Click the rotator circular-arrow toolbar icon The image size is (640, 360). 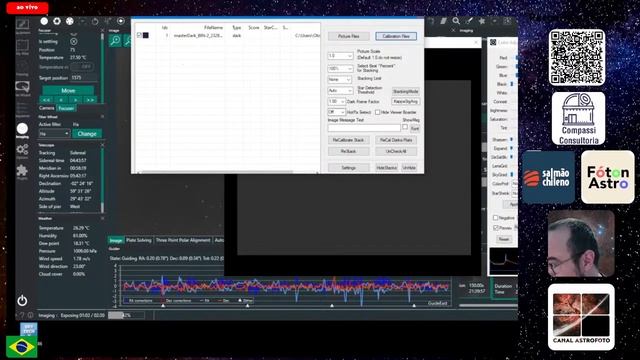click(x=95, y=21)
